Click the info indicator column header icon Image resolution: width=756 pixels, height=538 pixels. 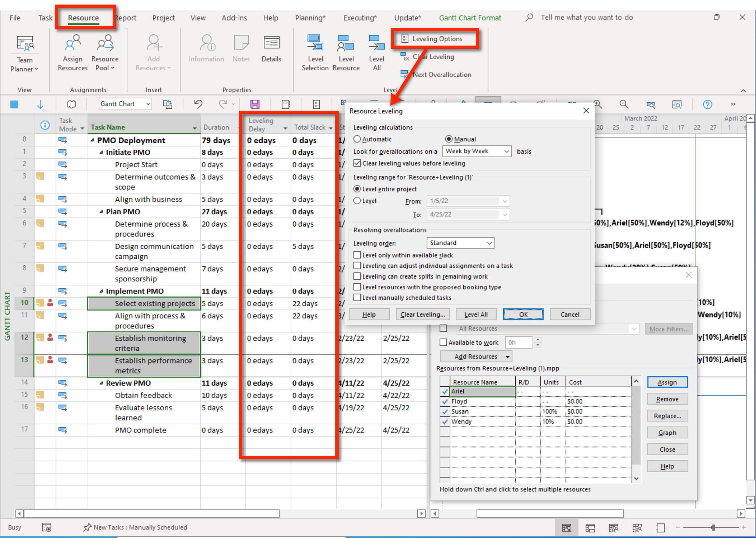(45, 125)
